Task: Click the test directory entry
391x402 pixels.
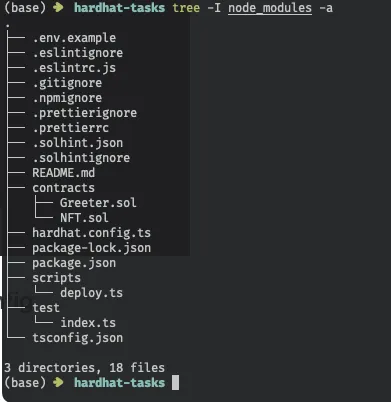Action: (x=46, y=308)
